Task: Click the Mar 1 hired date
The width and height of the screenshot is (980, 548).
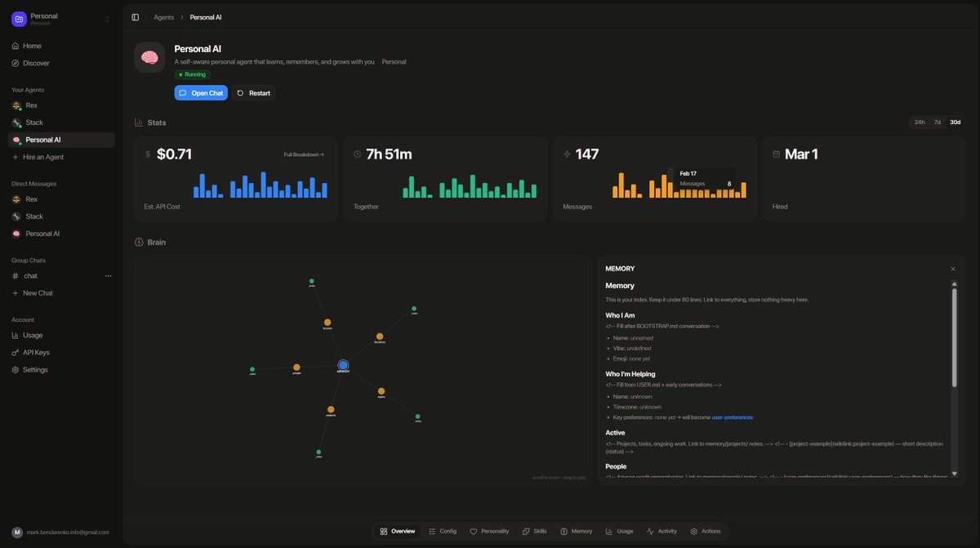Action: coord(801,154)
